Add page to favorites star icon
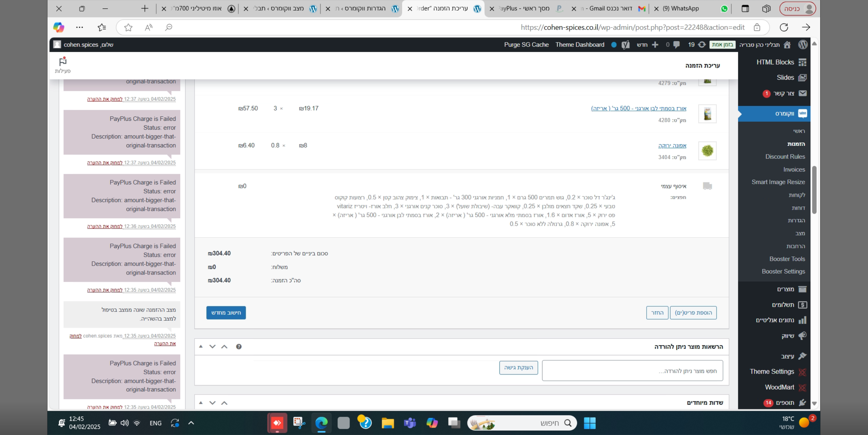The width and height of the screenshot is (868, 435). (x=128, y=27)
